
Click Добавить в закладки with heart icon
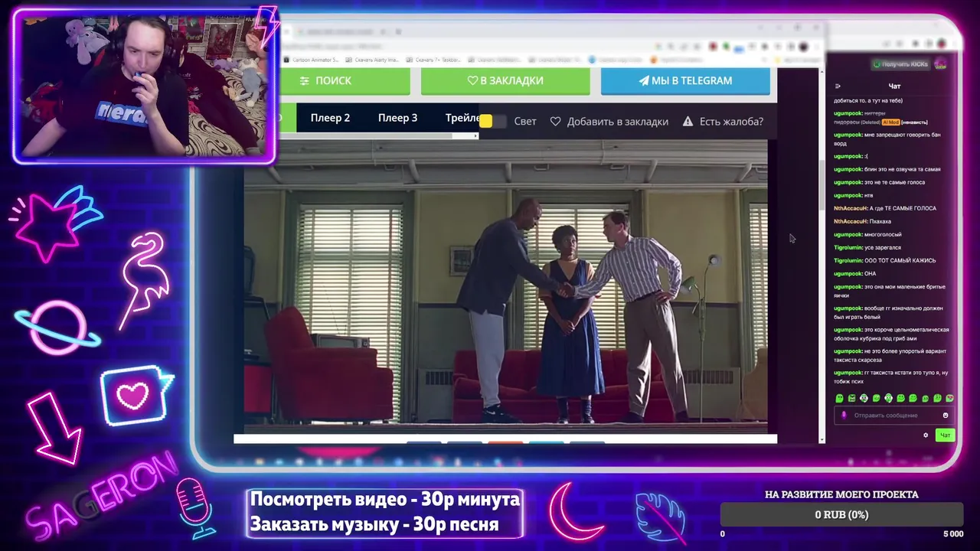609,121
